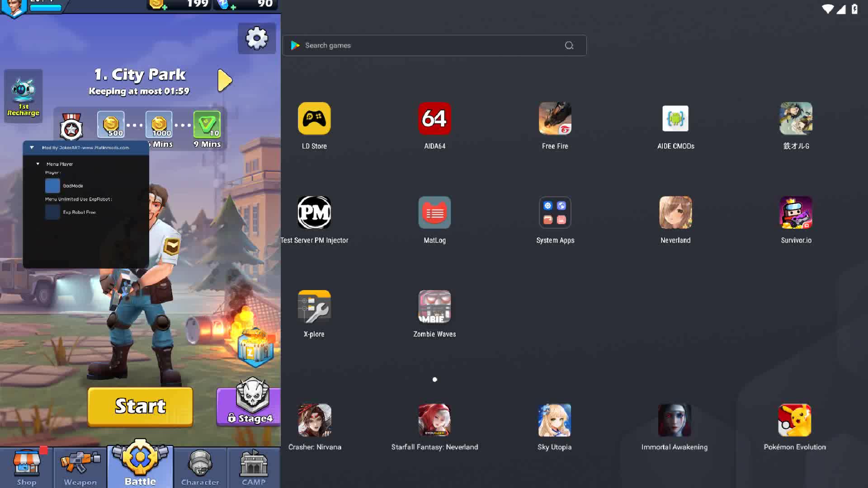The image size is (868, 488).
Task: Open Free Fire game icon
Action: pos(555,119)
